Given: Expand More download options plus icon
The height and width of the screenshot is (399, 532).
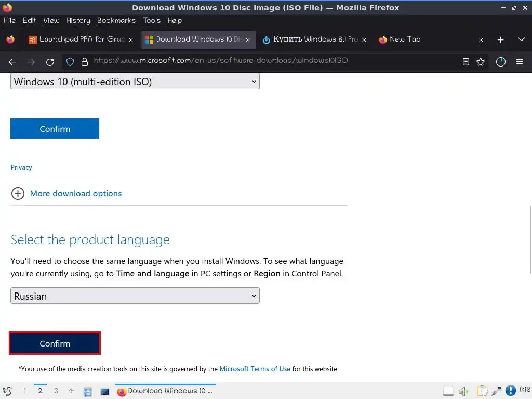Looking at the screenshot, I should point(18,193).
